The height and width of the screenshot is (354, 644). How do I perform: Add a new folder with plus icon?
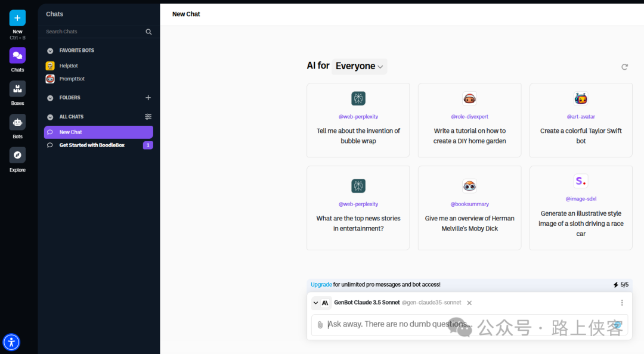(x=148, y=97)
